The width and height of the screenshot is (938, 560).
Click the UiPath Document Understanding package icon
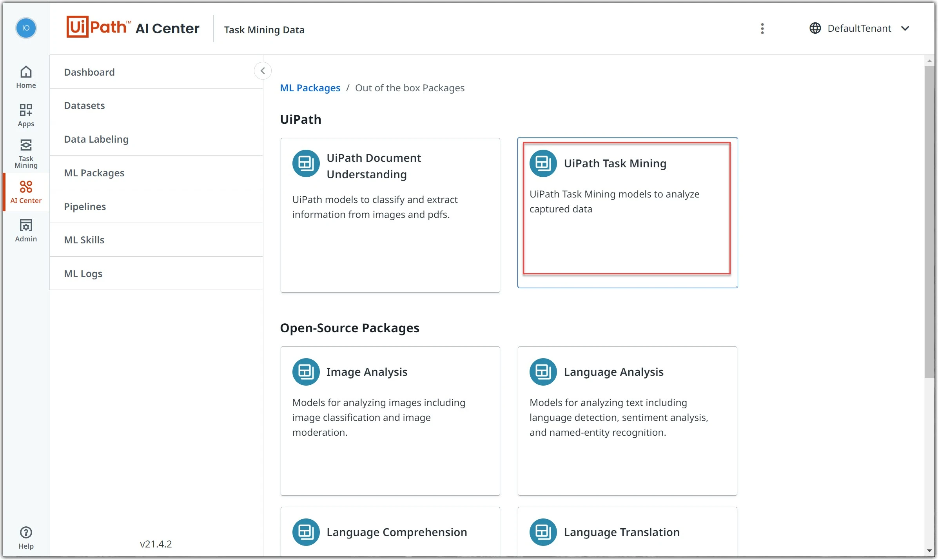click(x=306, y=163)
